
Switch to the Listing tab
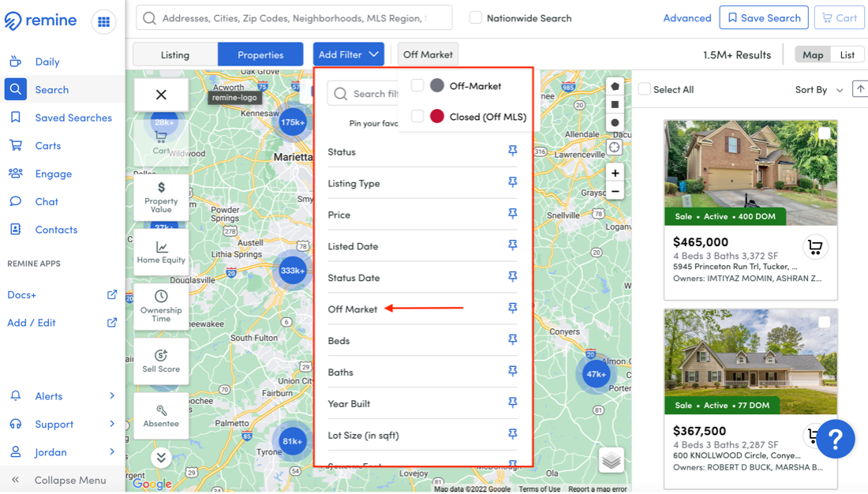coord(175,54)
